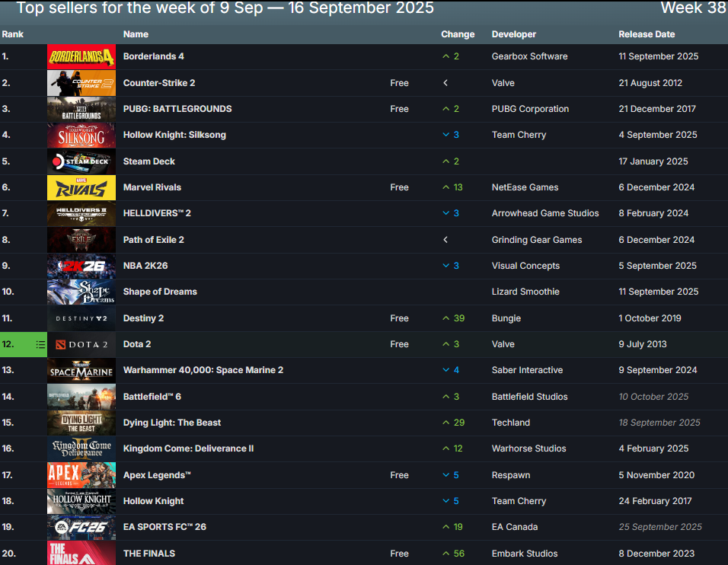Sort by Release Date column header
This screenshot has width=728, height=565.
click(x=647, y=34)
